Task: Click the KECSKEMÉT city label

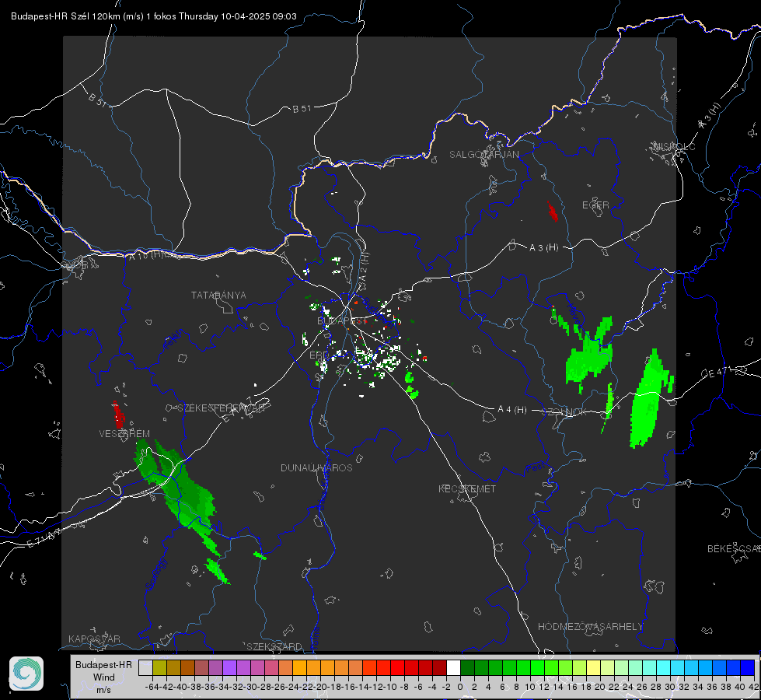Action: tap(467, 488)
